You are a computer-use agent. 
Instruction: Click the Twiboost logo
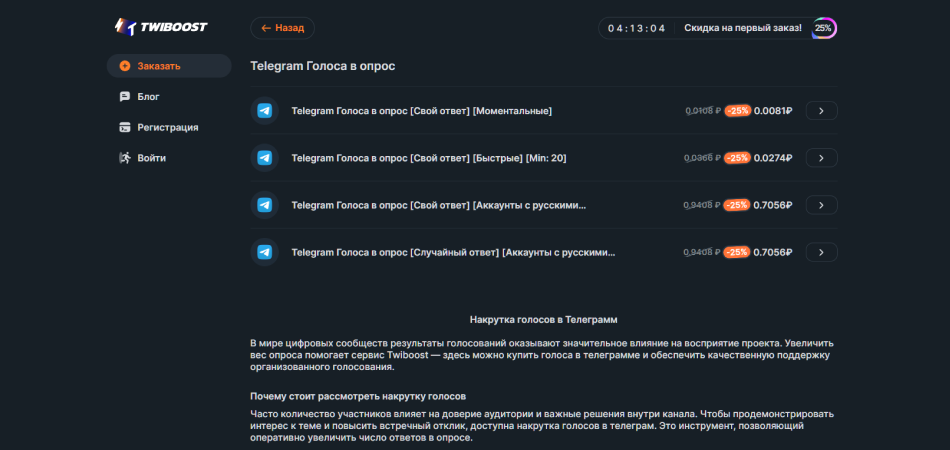tap(161, 27)
